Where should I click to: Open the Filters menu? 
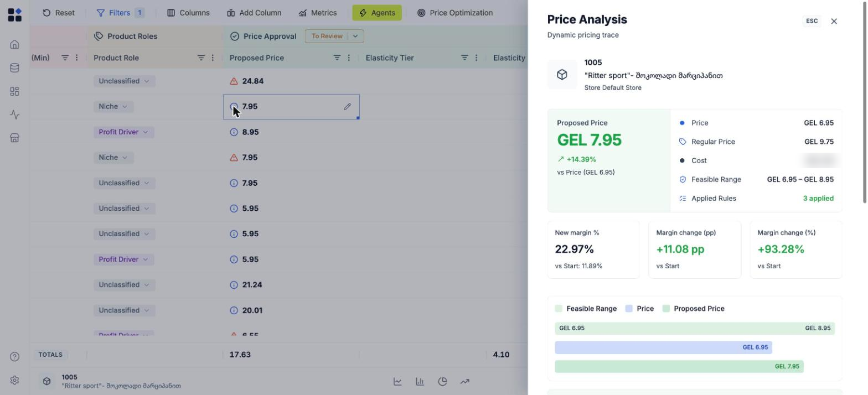(121, 13)
